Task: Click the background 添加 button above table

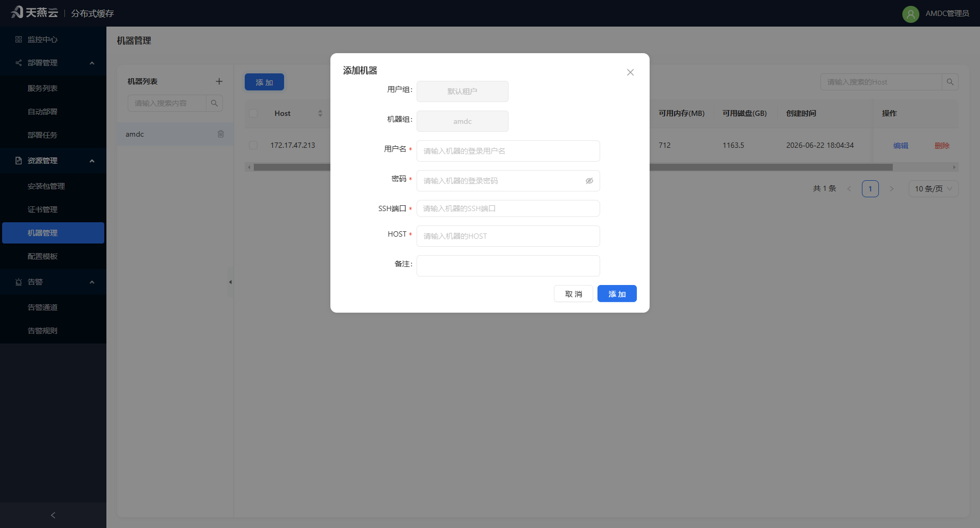Action: point(264,82)
